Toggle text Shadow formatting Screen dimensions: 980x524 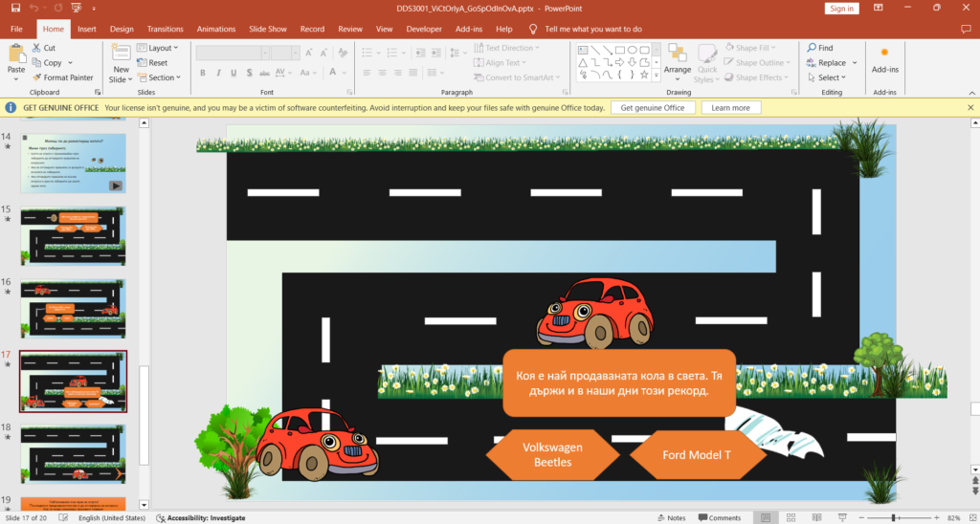[x=249, y=73]
